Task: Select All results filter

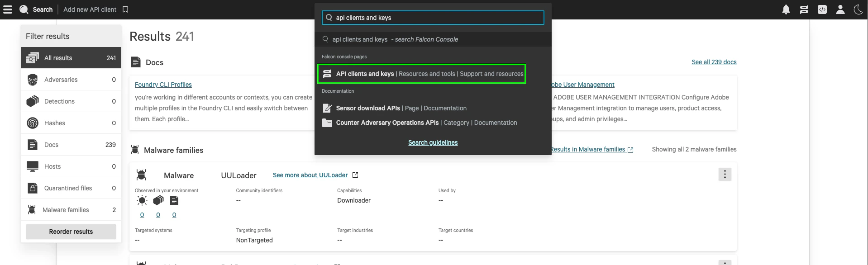Action: tap(71, 58)
